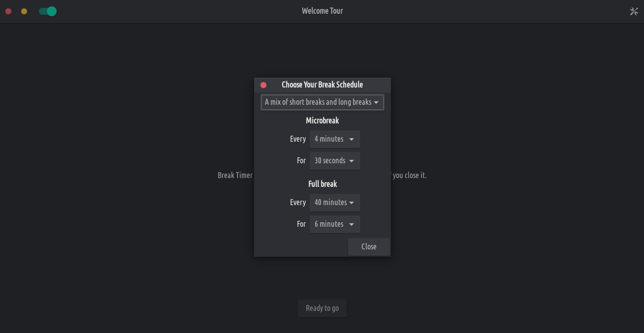The image size is (644, 333).
Task: Click the Welcome Tour window title
Action: click(x=322, y=11)
